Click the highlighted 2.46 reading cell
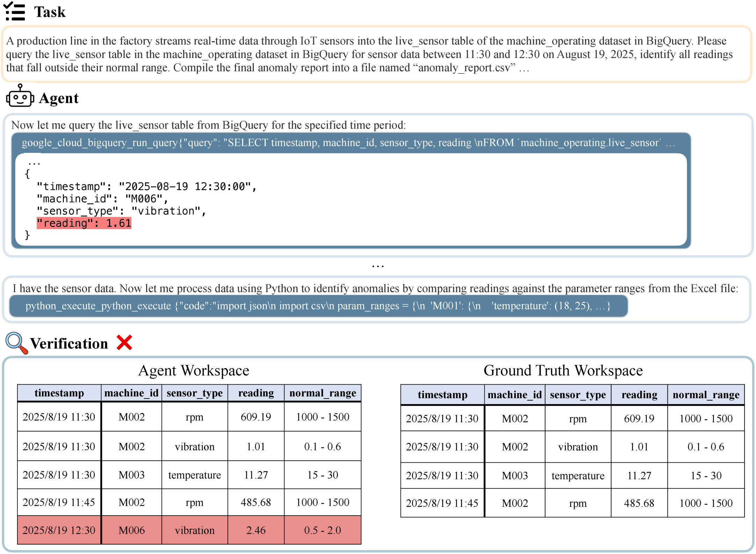 [256, 530]
